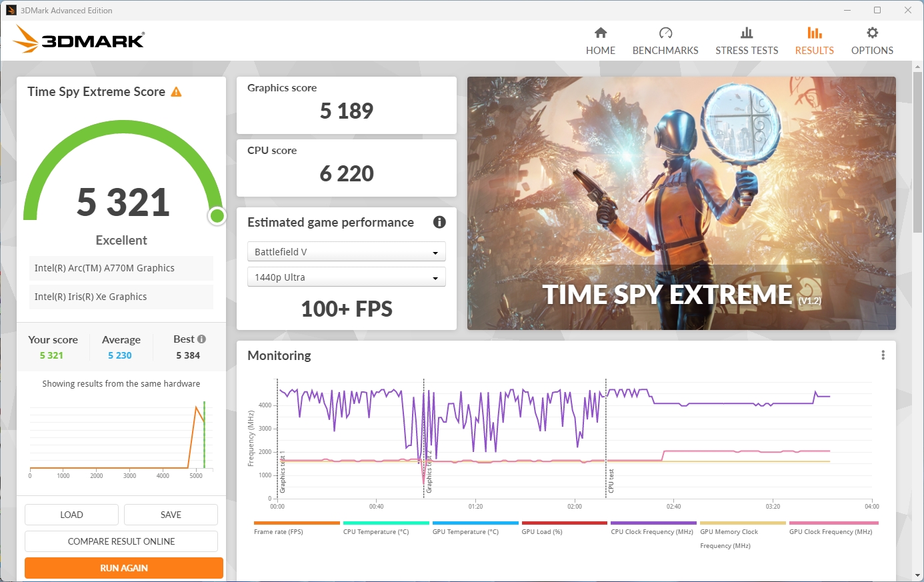Open the Battlefield V game dropdown
Viewport: 924px width, 582px height.
(x=346, y=252)
